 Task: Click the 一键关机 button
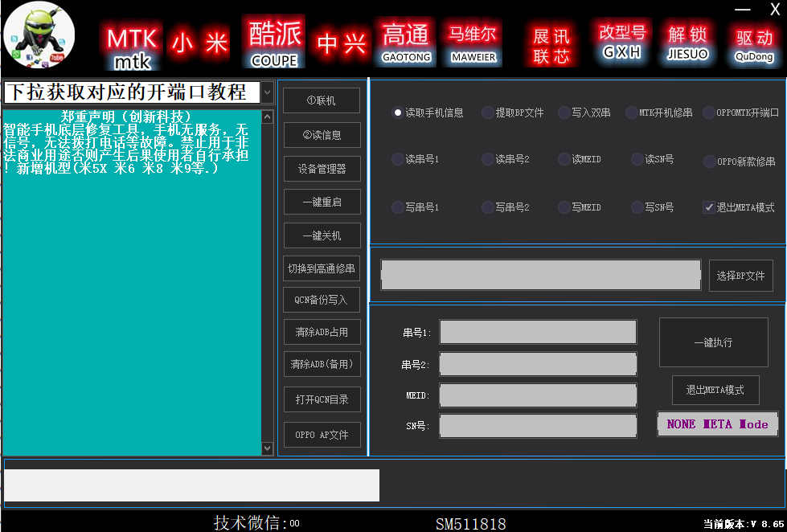click(322, 235)
